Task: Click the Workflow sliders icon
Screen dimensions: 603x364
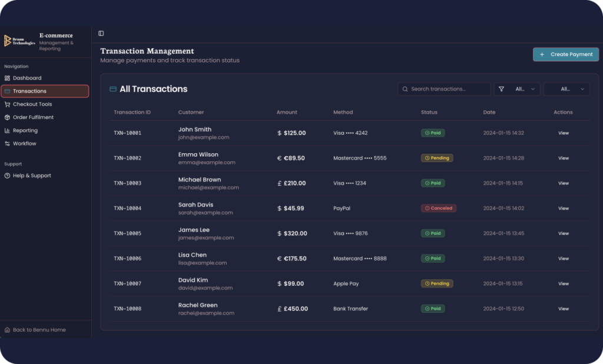Action: (x=7, y=144)
